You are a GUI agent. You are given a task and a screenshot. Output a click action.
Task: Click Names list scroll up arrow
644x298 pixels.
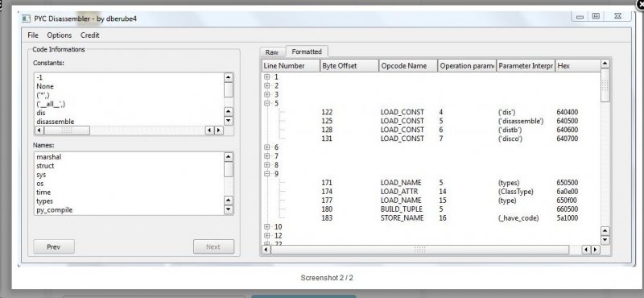click(x=229, y=156)
